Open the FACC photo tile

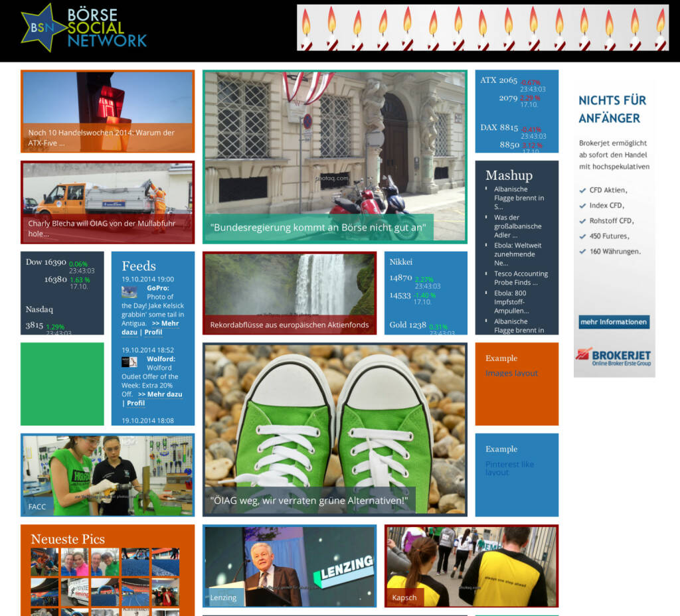(108, 475)
